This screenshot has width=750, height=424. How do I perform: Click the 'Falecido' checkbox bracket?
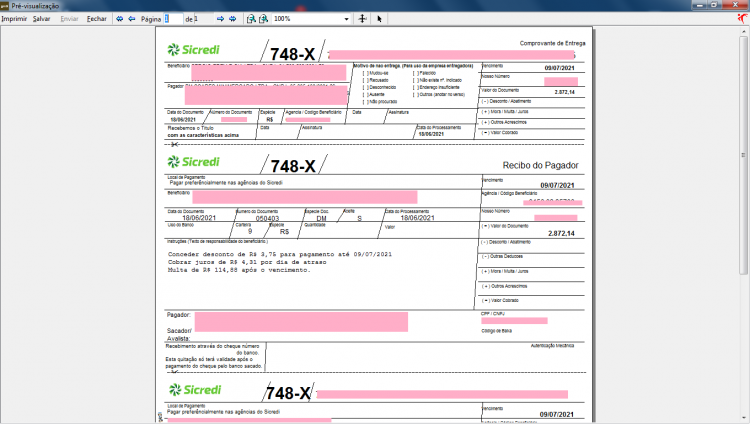(416, 73)
